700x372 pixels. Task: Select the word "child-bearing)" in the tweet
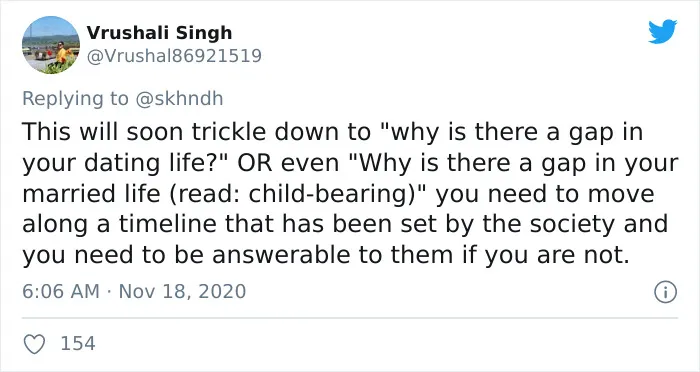click(x=338, y=194)
